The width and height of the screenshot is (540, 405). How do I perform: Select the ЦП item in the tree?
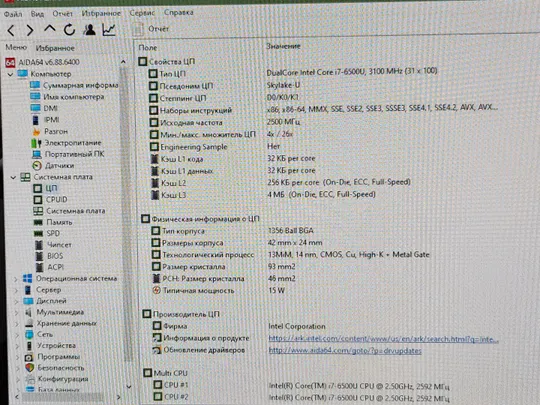[x=45, y=188]
